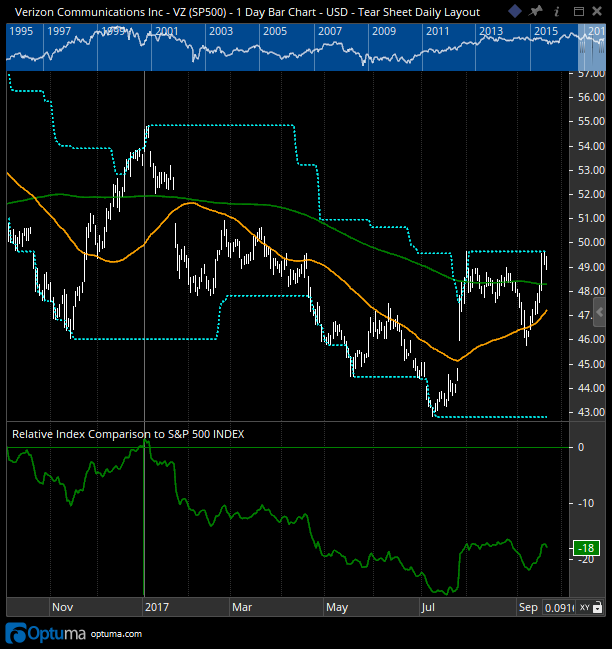Click the 55.00 price axis label
This screenshot has height=649, width=612.
click(591, 121)
